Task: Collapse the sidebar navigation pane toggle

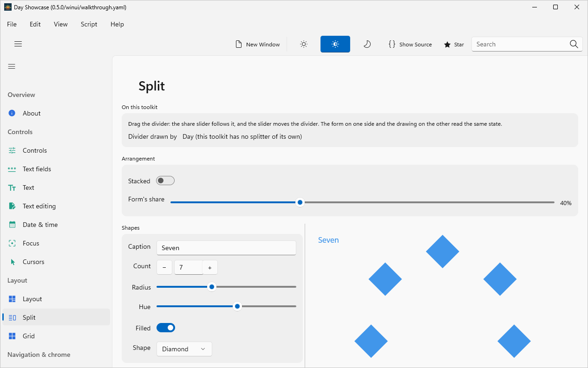Action: coord(12,66)
